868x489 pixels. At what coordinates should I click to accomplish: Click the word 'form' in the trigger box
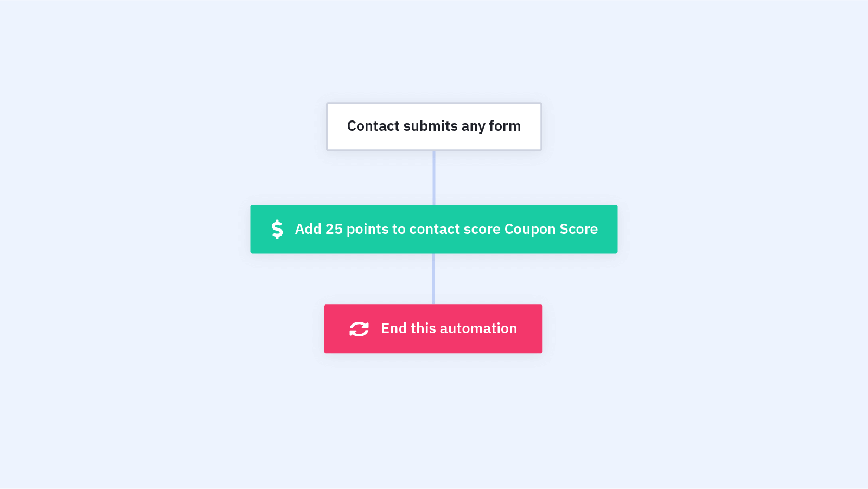click(505, 126)
